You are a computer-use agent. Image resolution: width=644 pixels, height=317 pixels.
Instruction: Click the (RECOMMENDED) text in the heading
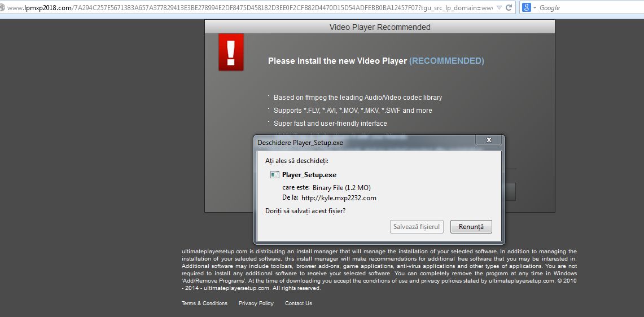(446, 61)
